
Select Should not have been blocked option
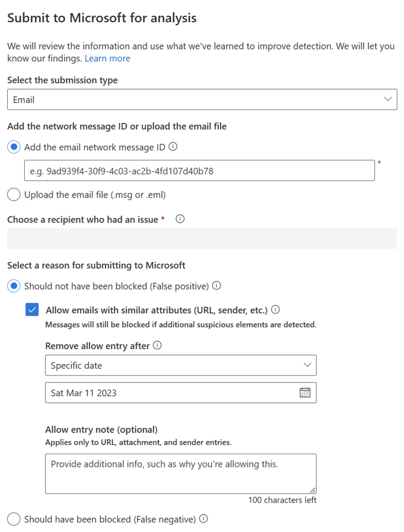(14, 286)
